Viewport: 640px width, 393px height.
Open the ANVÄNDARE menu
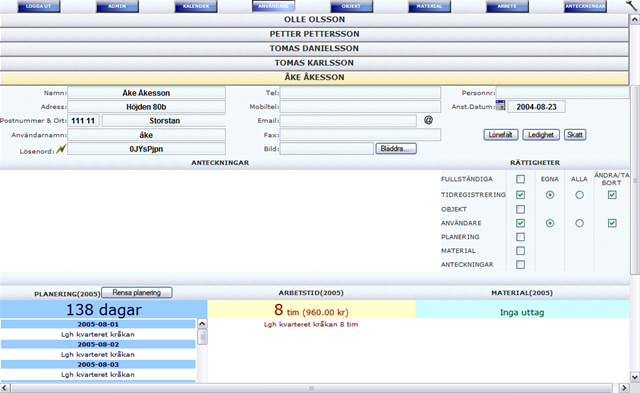[273, 6]
